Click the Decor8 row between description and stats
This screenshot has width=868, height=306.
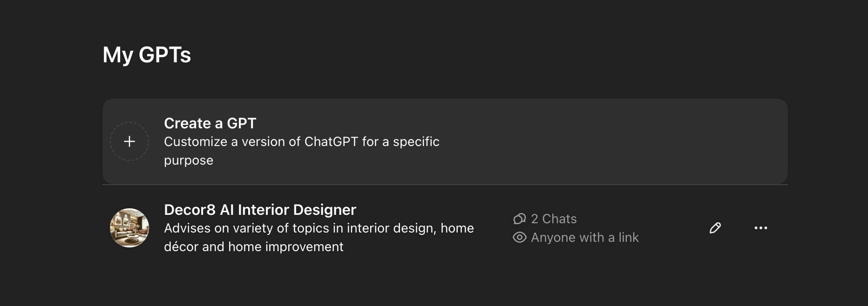494,228
